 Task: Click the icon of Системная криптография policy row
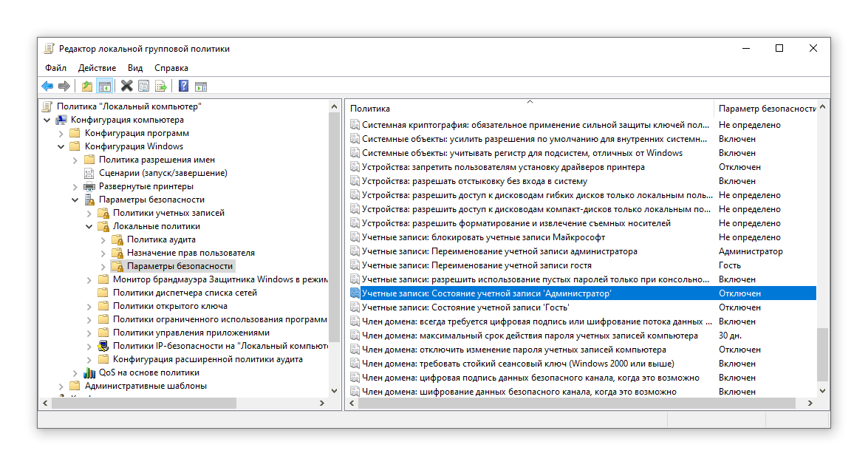tap(355, 125)
